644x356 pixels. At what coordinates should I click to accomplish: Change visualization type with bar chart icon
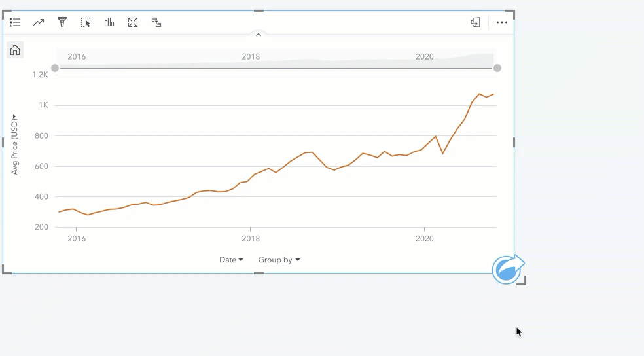point(109,22)
